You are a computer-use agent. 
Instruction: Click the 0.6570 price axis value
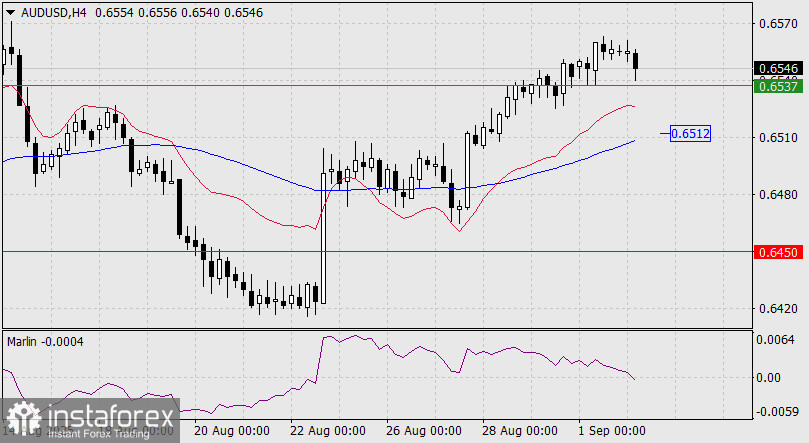point(779,24)
